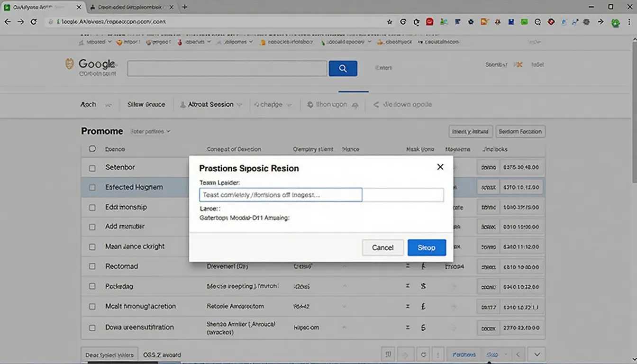The image size is (637, 364).
Task: Open a new browser tab with plus icon
Action: [x=184, y=7]
